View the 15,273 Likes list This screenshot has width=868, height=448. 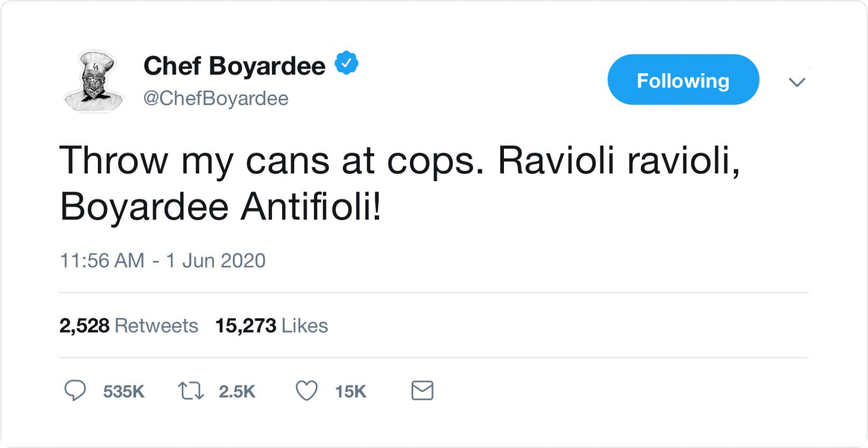[x=271, y=326]
